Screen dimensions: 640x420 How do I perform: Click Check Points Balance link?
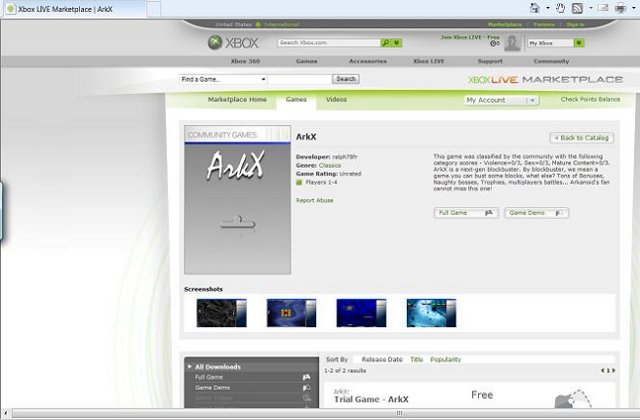coord(590,99)
